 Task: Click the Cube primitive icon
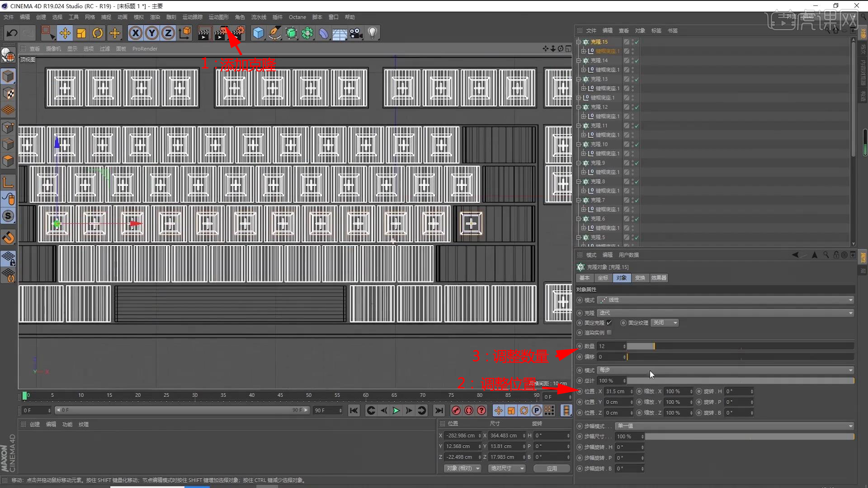point(258,33)
